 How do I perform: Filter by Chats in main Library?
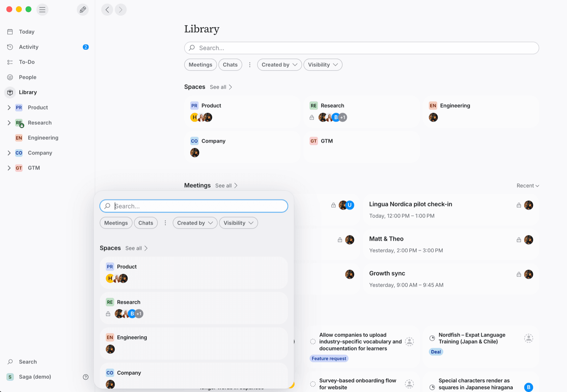pos(230,65)
